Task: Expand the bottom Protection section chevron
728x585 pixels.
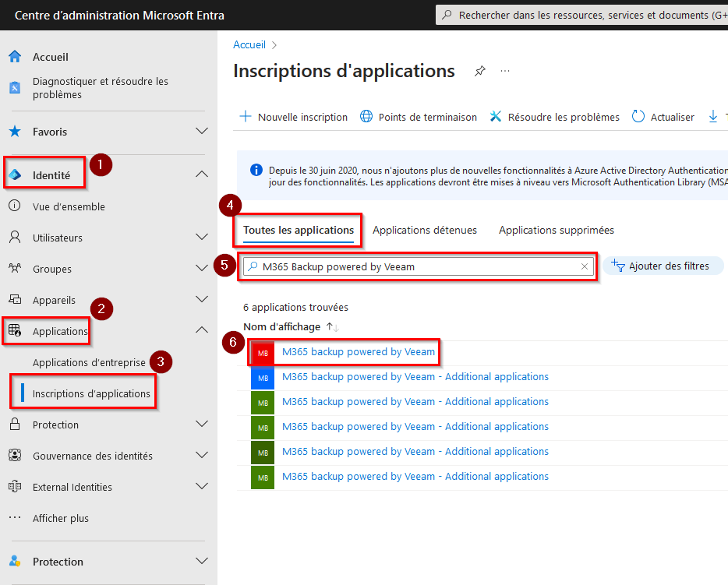Action: (x=202, y=561)
